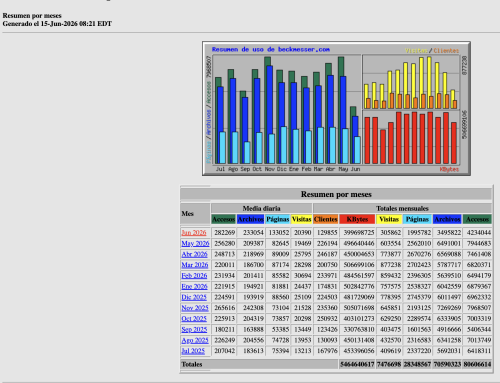Click the 'Resumen por meses' heading at top
Image resolution: width=500 pixels, height=383 pixels.
click(x=32, y=15)
